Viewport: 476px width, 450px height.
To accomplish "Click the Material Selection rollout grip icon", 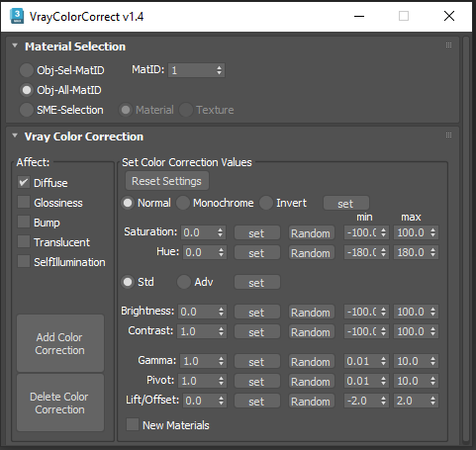I will [448, 45].
